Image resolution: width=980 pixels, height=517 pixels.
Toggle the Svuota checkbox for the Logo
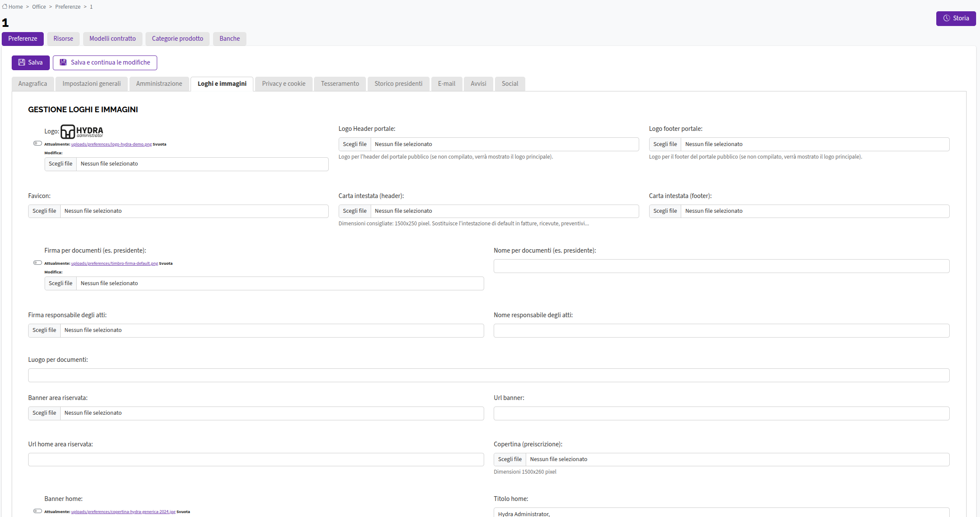tap(38, 143)
